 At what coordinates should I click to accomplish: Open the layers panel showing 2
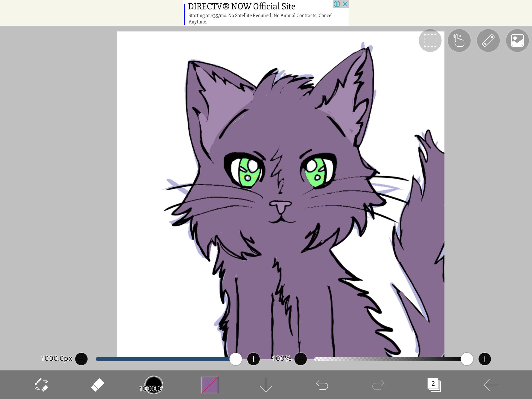[x=434, y=385]
